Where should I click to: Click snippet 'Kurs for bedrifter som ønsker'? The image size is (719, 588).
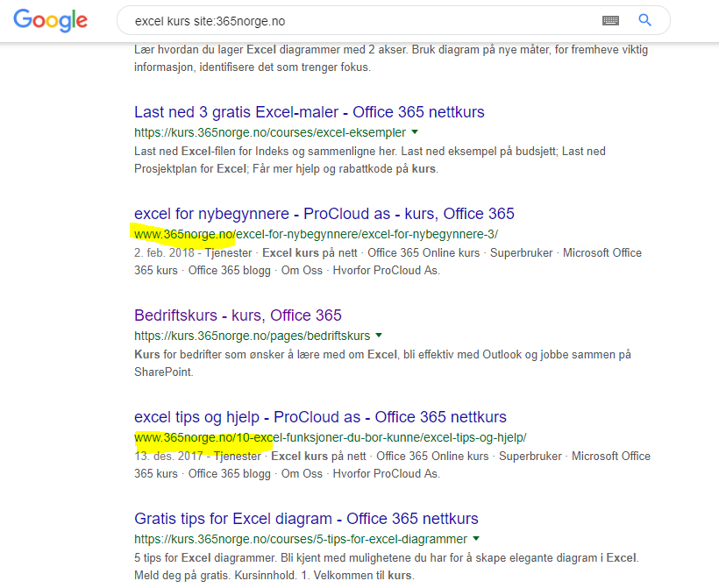click(x=382, y=364)
